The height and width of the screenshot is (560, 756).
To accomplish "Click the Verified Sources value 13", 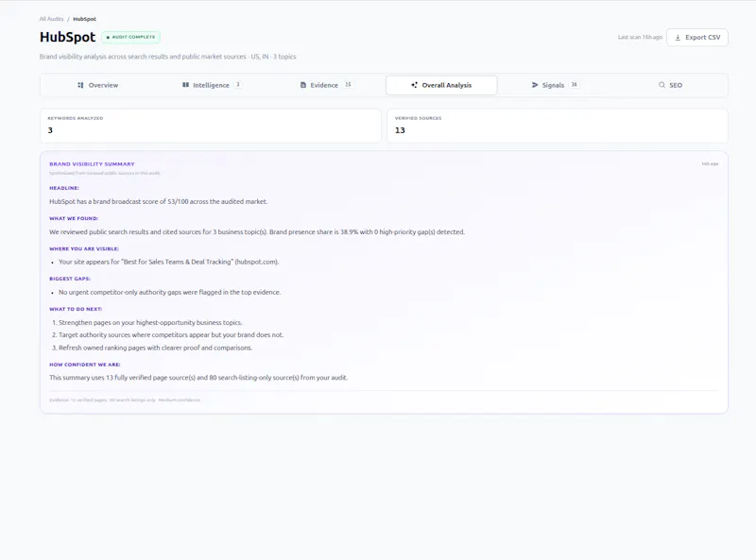I will 400,130.
